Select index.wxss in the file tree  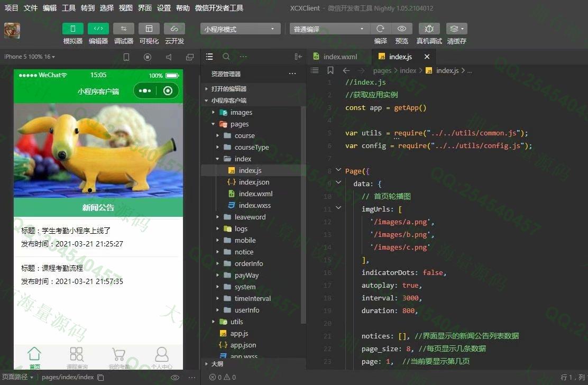point(255,205)
